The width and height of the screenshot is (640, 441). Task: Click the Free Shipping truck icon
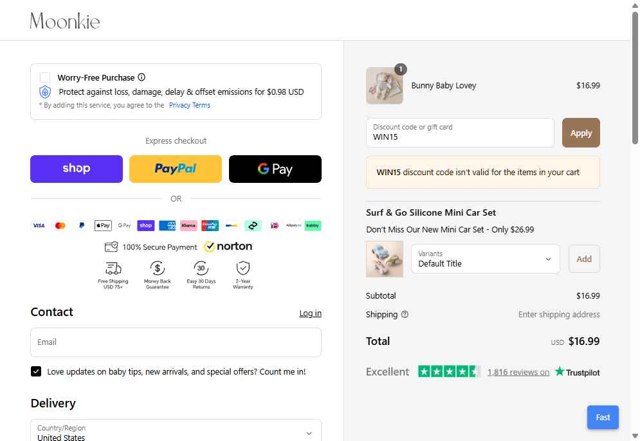(x=113, y=268)
